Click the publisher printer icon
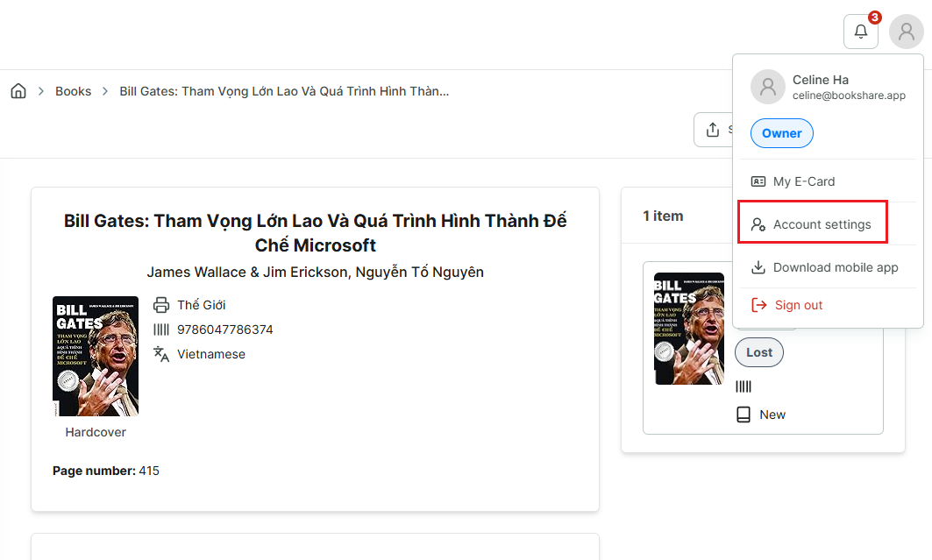The image size is (932, 560). (x=161, y=305)
